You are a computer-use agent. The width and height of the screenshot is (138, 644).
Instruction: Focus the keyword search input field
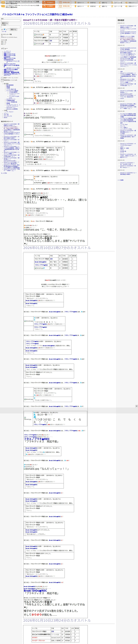[x=11, y=21]
